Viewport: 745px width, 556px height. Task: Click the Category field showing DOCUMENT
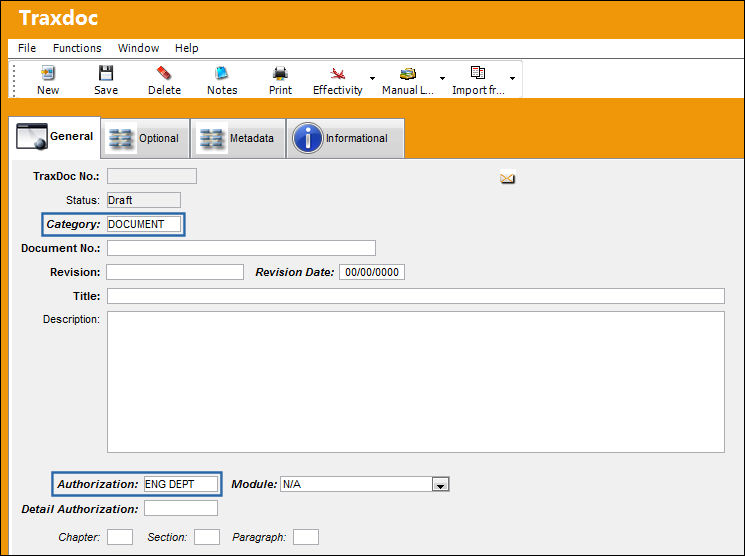click(x=143, y=224)
